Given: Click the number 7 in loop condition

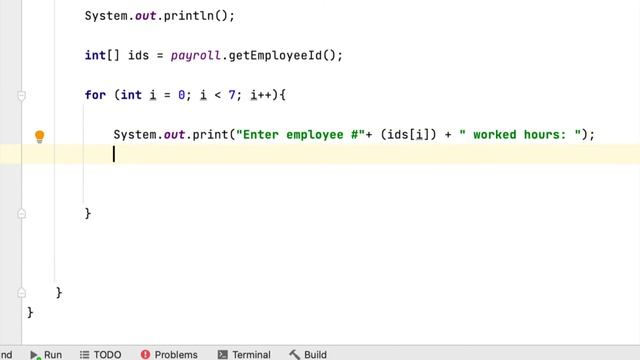Looking at the screenshot, I should click(x=232, y=95).
